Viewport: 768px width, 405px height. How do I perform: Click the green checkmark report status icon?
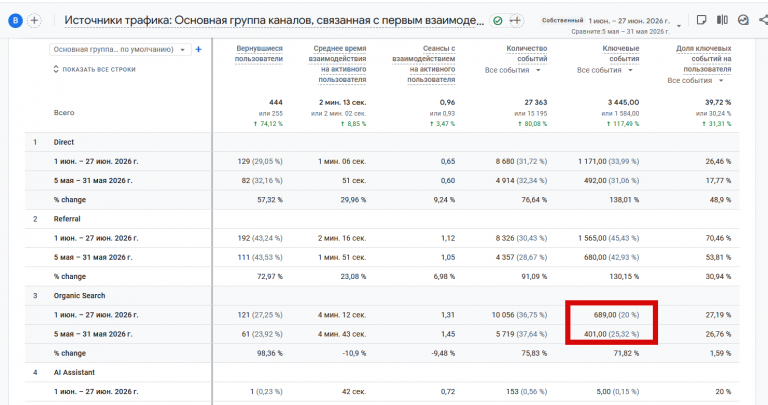(498, 21)
